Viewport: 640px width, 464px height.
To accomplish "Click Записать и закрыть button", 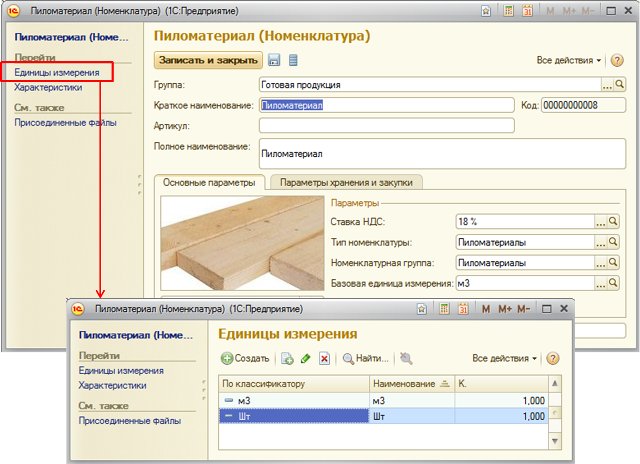I will (x=208, y=60).
